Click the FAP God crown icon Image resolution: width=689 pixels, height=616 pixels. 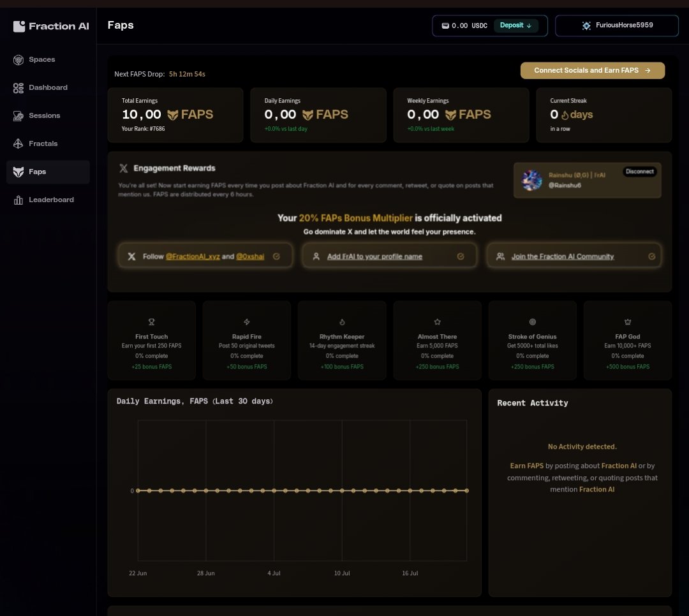click(x=627, y=322)
